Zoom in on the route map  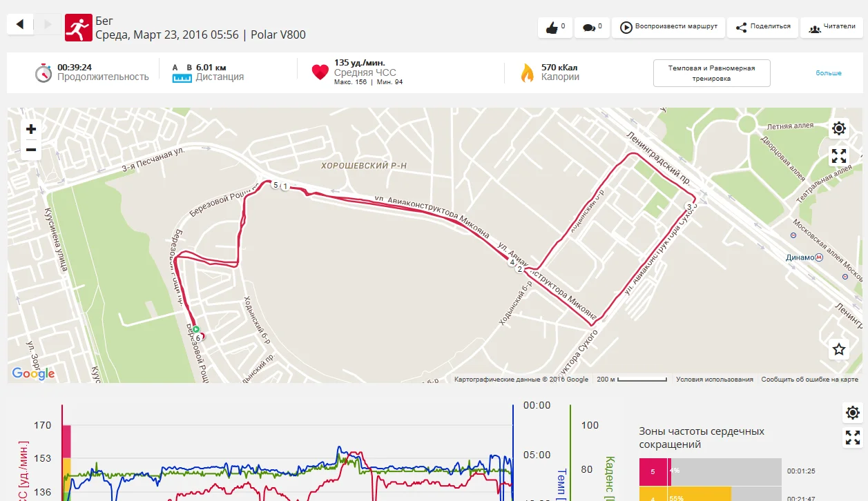pyautogui.click(x=31, y=129)
